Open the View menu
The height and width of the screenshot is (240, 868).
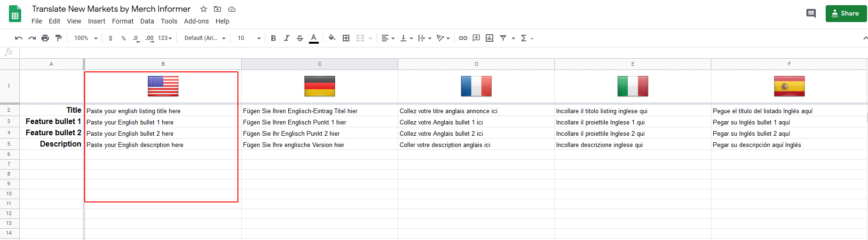coord(74,21)
